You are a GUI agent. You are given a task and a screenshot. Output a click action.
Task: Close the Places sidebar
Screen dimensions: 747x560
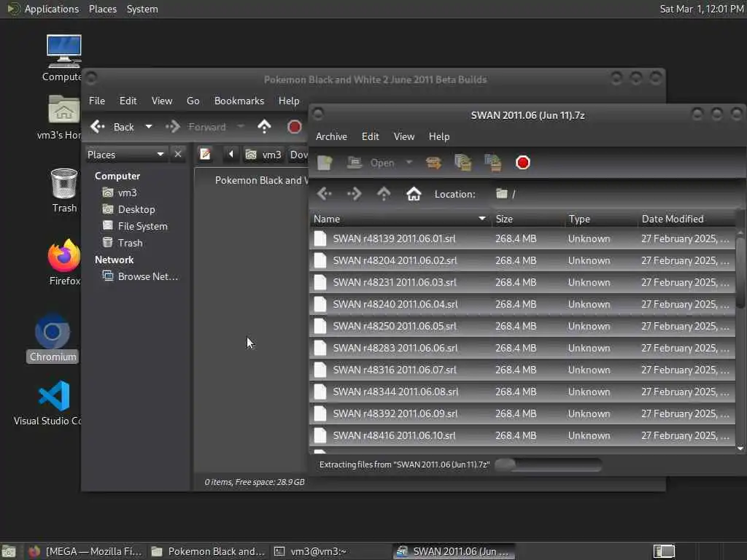coord(178,155)
